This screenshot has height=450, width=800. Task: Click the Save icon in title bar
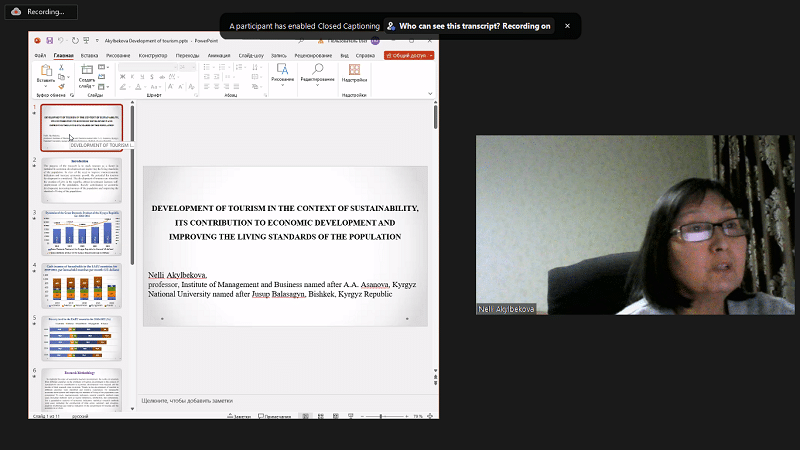point(51,41)
